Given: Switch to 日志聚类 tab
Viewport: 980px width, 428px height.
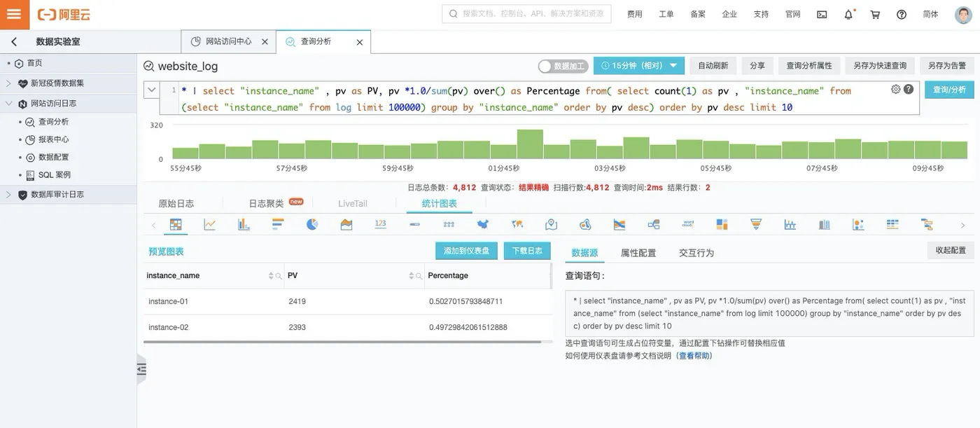Looking at the screenshot, I should click(x=266, y=203).
